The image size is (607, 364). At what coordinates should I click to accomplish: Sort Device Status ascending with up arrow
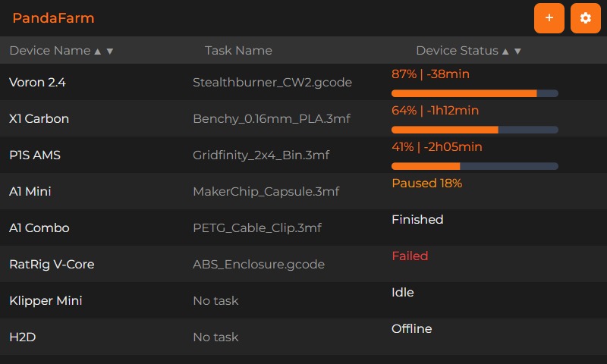(505, 51)
